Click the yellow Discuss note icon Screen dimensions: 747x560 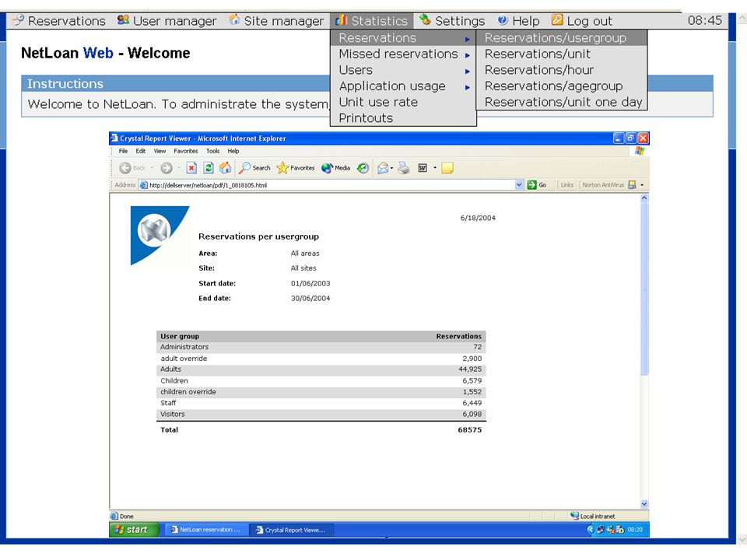point(447,168)
